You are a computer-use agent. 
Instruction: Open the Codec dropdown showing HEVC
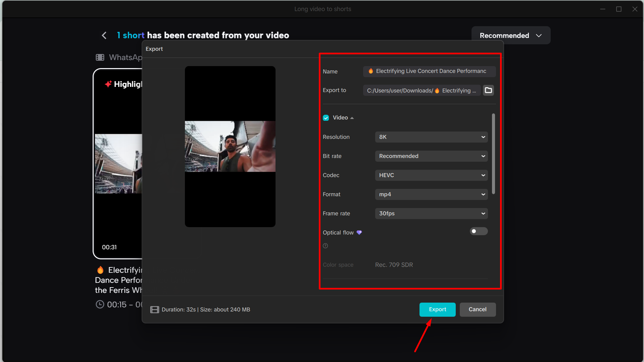[x=431, y=175]
